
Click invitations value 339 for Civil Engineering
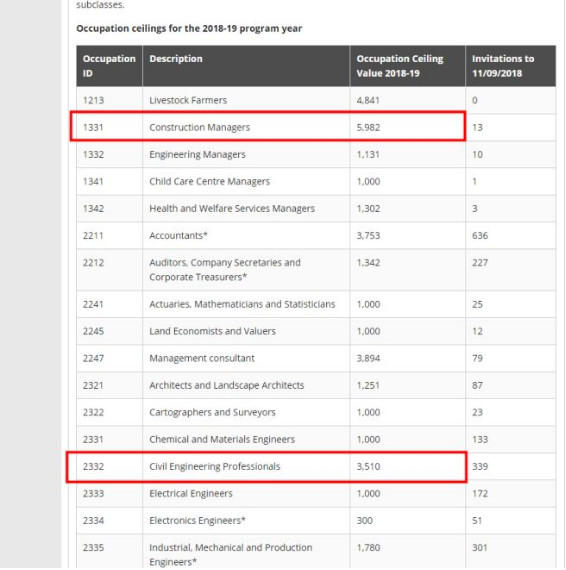click(480, 466)
